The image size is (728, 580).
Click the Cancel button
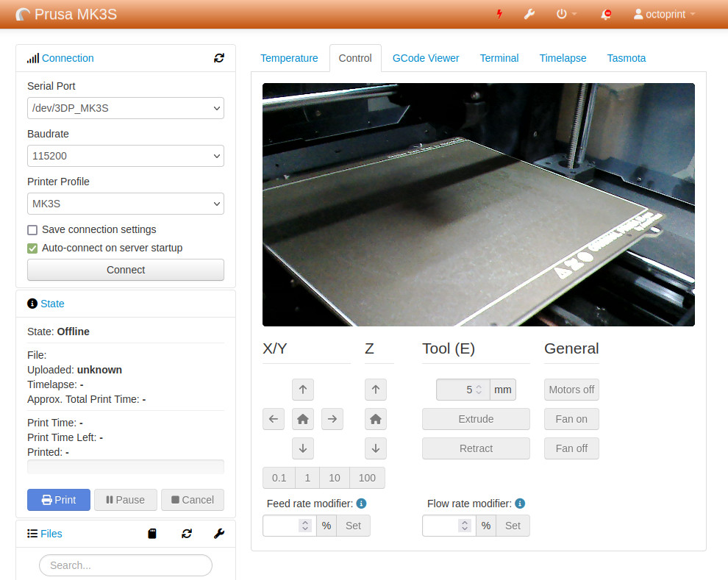click(193, 500)
